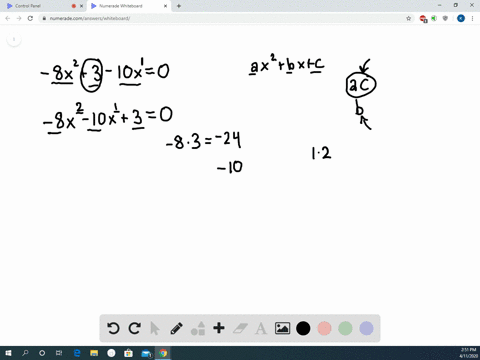Open File Explorer from taskbar
480x360 pixels.
click(x=94, y=353)
